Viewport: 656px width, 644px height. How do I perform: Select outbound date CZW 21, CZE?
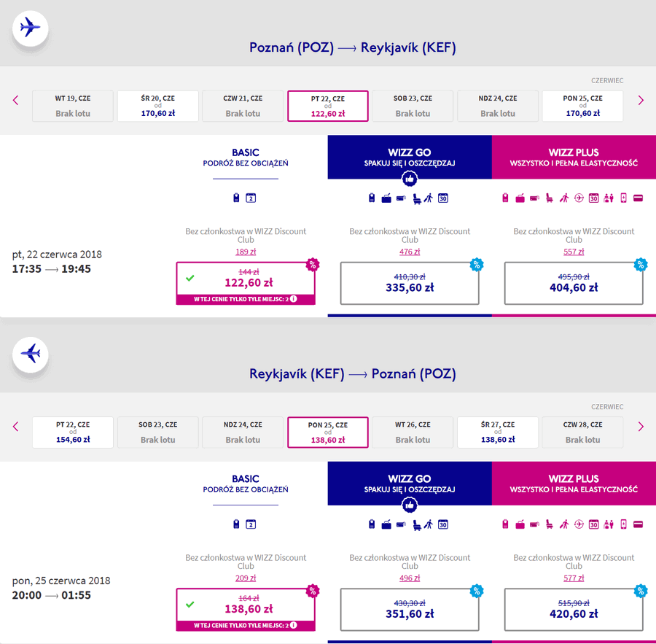[243, 106]
